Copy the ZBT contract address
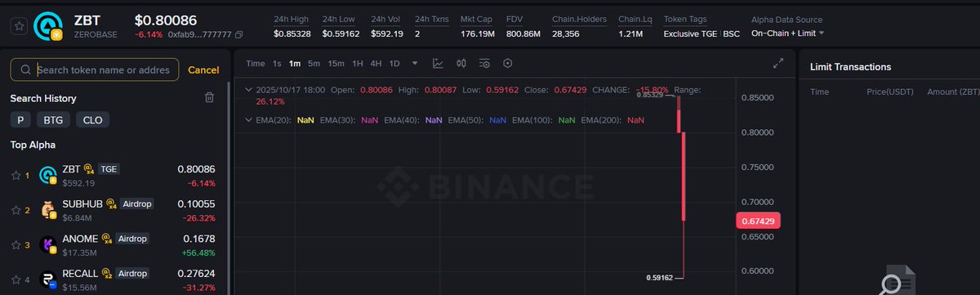The width and height of the screenshot is (980, 295). (238, 34)
